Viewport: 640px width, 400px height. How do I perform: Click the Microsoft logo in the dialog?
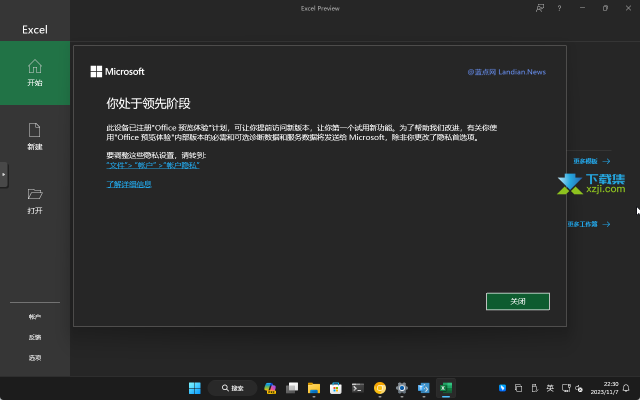click(x=118, y=72)
